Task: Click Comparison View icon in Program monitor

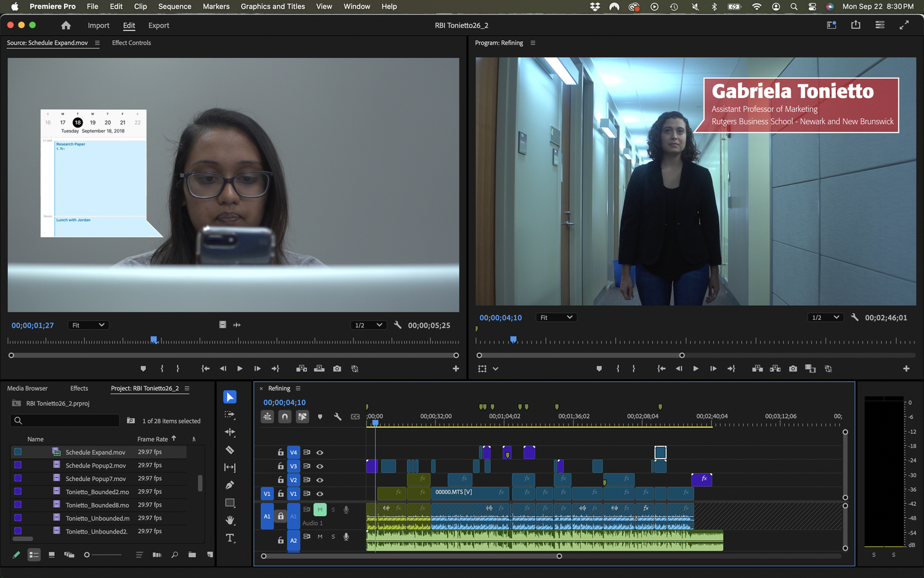Action: [x=811, y=368]
